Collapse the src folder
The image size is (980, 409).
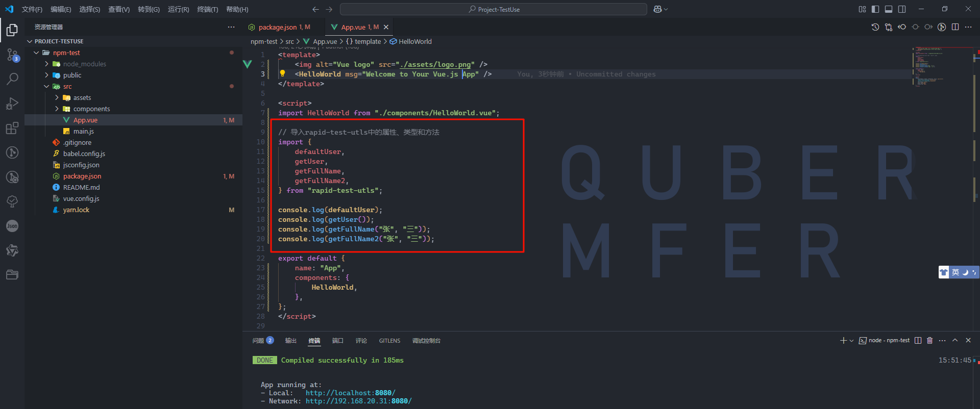coord(47,86)
